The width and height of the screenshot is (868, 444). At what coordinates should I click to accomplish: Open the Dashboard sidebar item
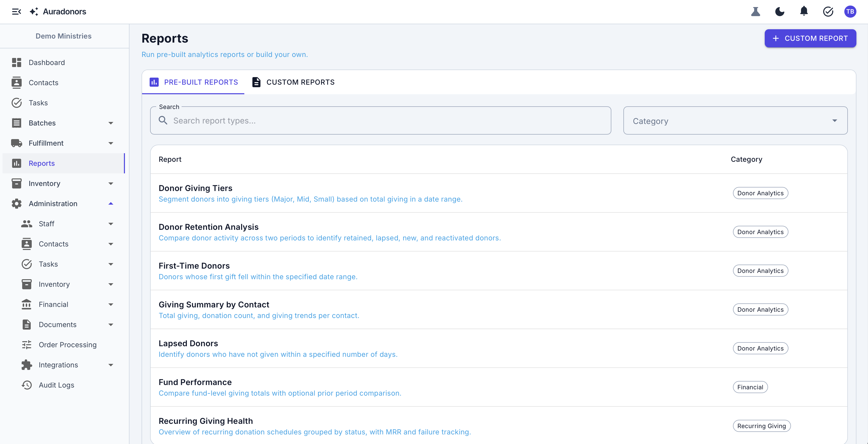click(47, 63)
